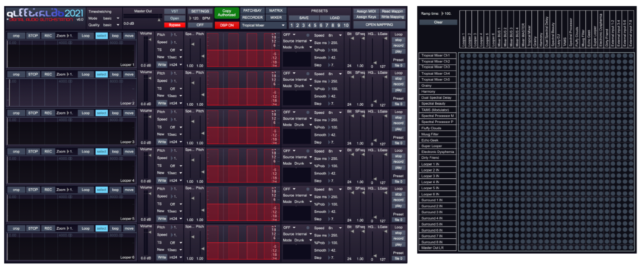Switch to the MIXER view
The image size is (644, 271).
[276, 17]
